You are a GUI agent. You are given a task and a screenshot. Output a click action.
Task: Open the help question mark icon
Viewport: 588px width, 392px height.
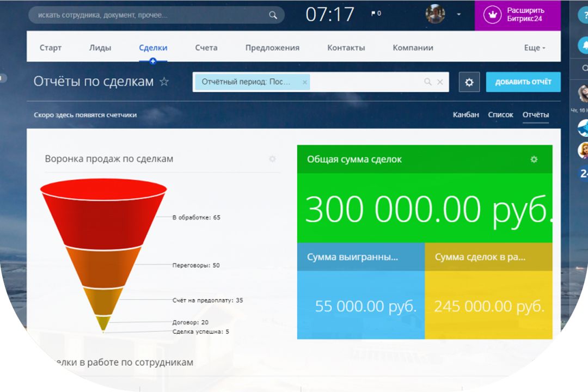pos(583,15)
